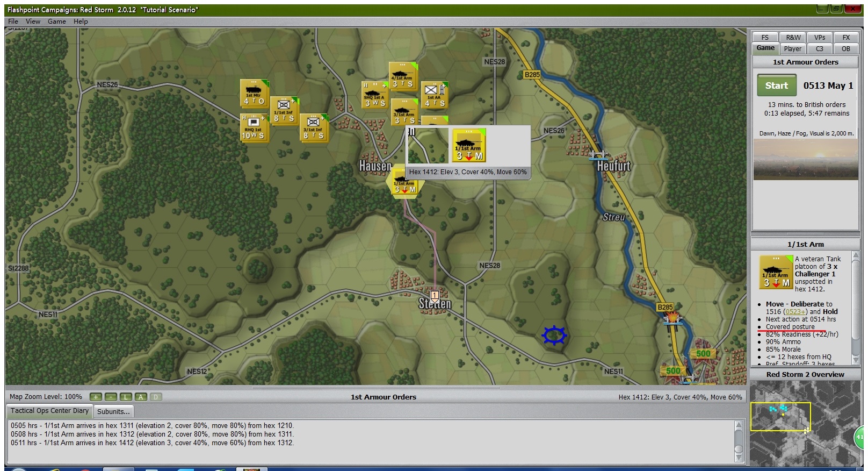Select the 1/1st Inf infantry counter
Screen dimensions: 868x471
tap(284, 110)
